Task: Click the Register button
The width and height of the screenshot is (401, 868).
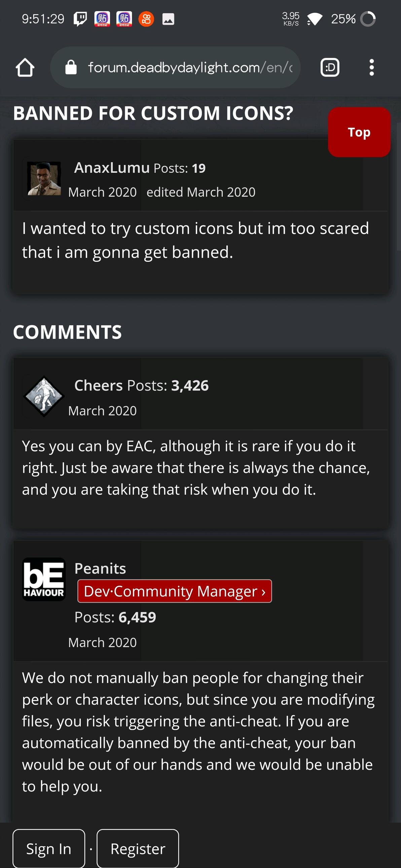Action: coord(138,849)
